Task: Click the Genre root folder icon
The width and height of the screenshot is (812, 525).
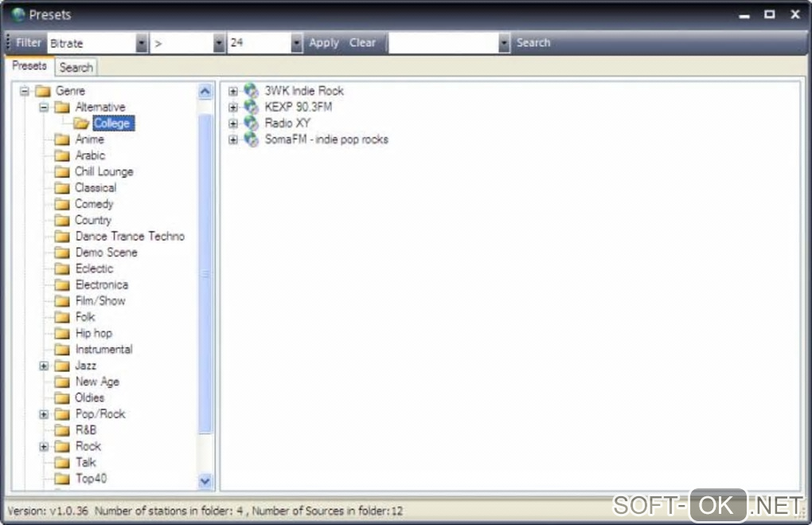Action: [42, 91]
